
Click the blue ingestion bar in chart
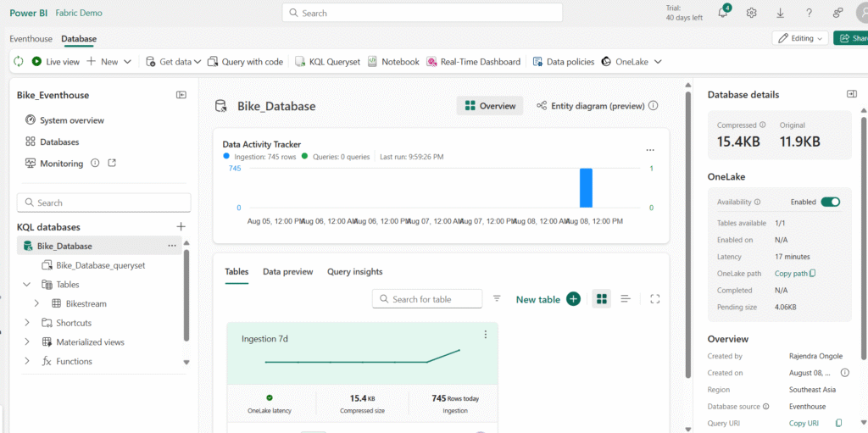pyautogui.click(x=587, y=188)
